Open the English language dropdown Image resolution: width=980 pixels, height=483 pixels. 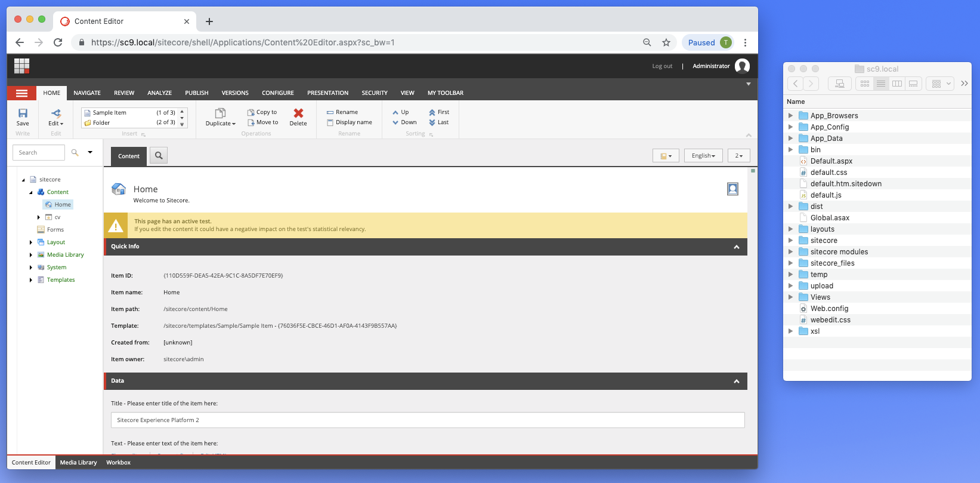click(x=703, y=156)
